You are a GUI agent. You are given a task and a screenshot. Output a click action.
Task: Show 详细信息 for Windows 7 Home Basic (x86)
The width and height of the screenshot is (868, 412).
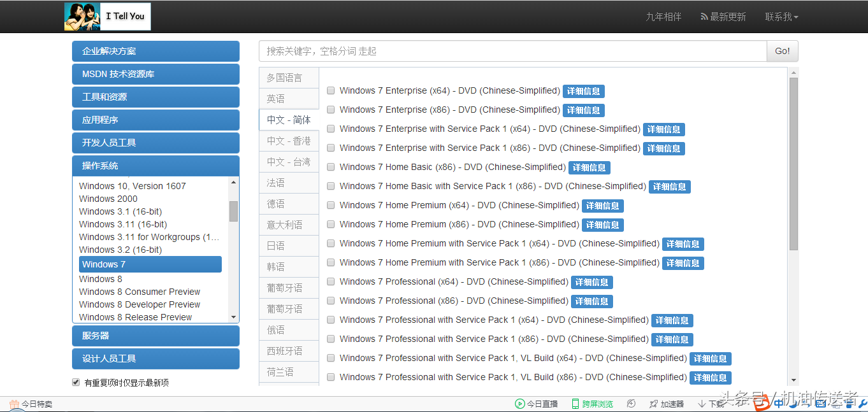590,167
